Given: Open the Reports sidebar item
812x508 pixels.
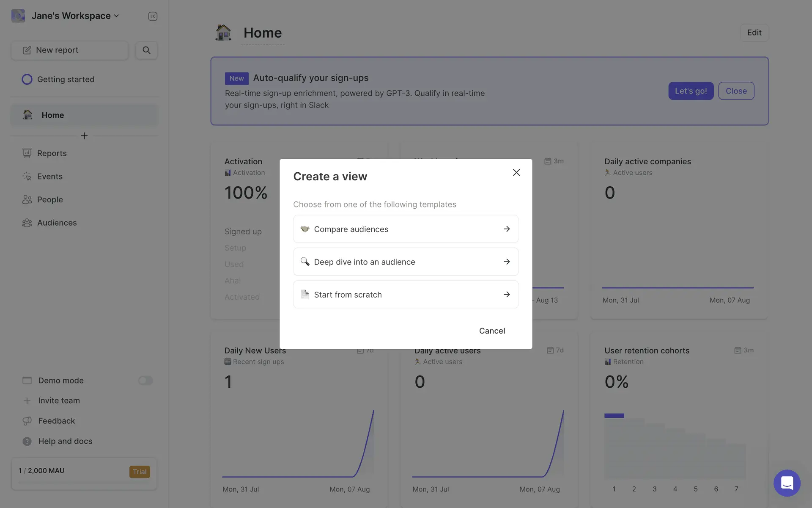Looking at the screenshot, I should pos(52,153).
